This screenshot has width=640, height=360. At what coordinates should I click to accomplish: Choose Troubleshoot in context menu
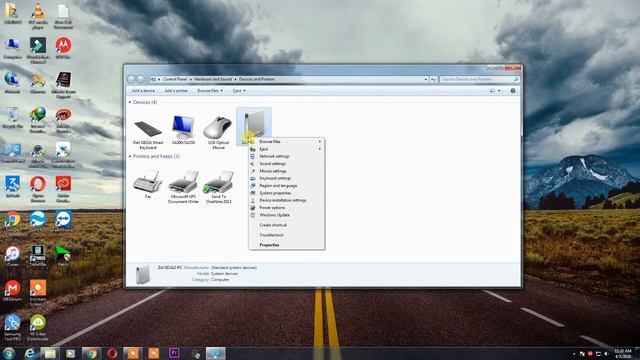tap(287, 235)
